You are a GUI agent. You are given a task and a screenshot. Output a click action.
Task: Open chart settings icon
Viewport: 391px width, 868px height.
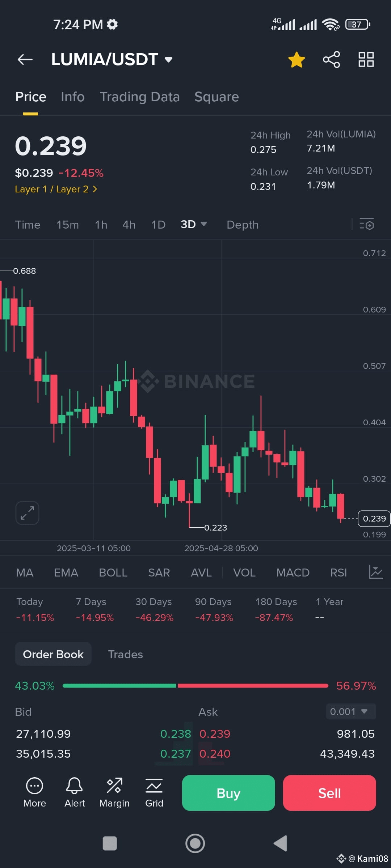[367, 224]
